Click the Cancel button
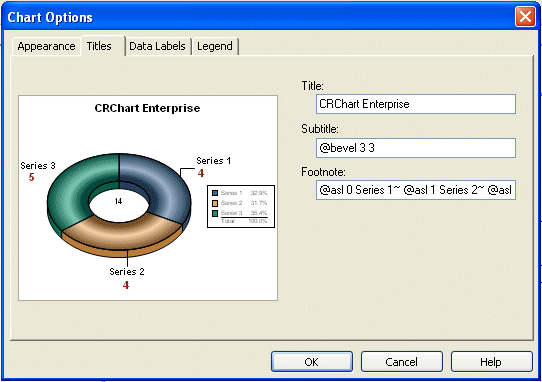The width and height of the screenshot is (542, 382). tap(402, 362)
